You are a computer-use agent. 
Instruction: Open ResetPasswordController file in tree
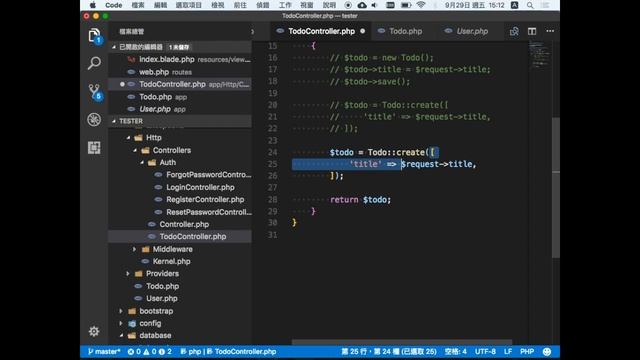180,212
